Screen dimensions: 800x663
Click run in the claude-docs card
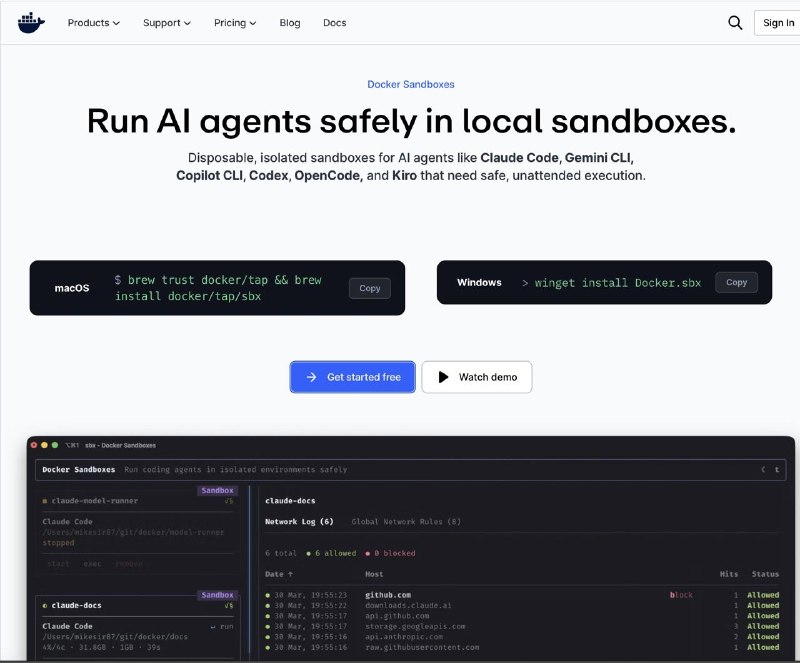[x=222, y=626]
